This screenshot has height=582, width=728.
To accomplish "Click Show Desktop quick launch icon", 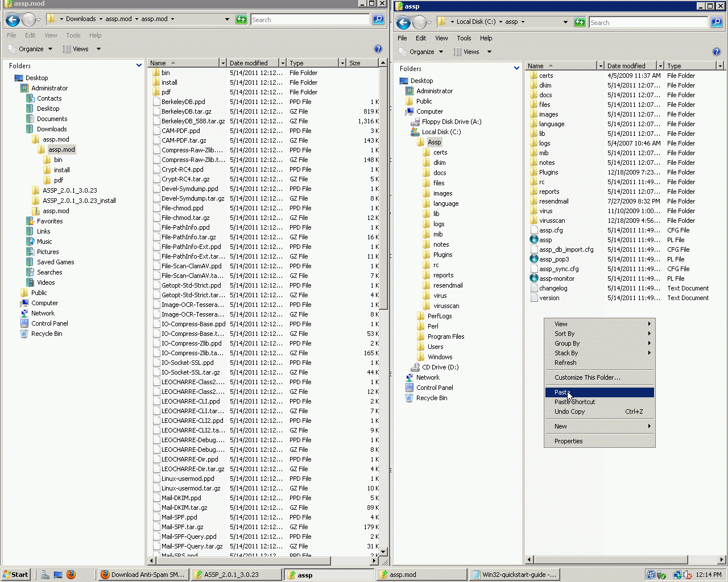I will click(x=58, y=575).
